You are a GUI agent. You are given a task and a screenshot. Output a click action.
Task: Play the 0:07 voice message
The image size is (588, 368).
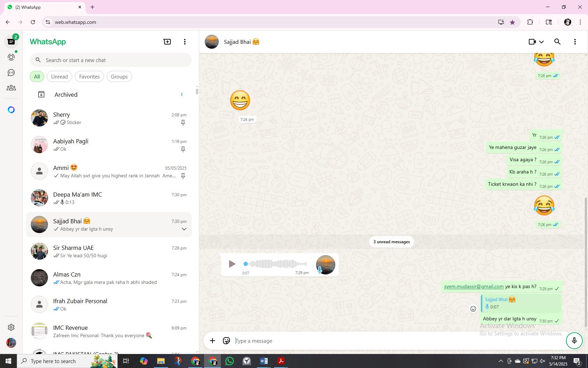pyautogui.click(x=232, y=264)
